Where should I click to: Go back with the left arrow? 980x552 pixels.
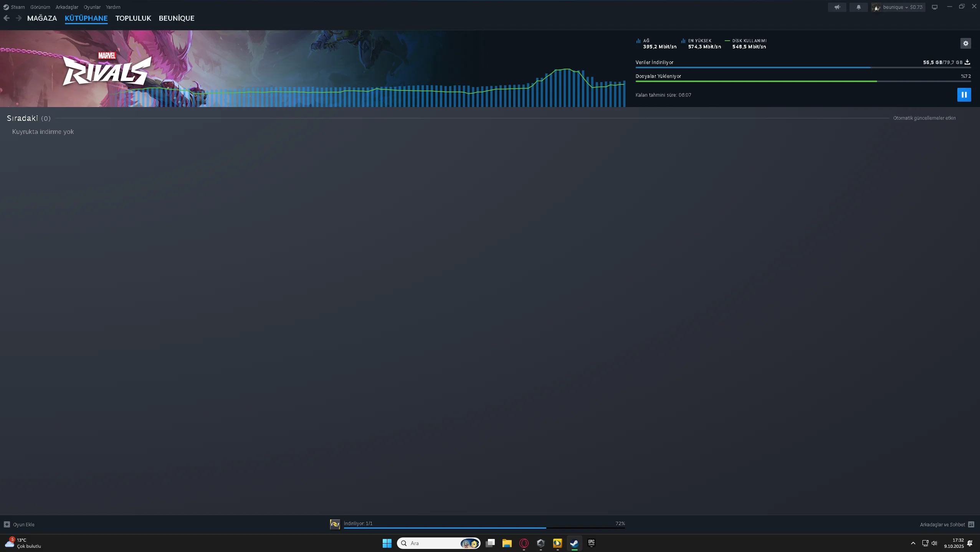(x=7, y=18)
